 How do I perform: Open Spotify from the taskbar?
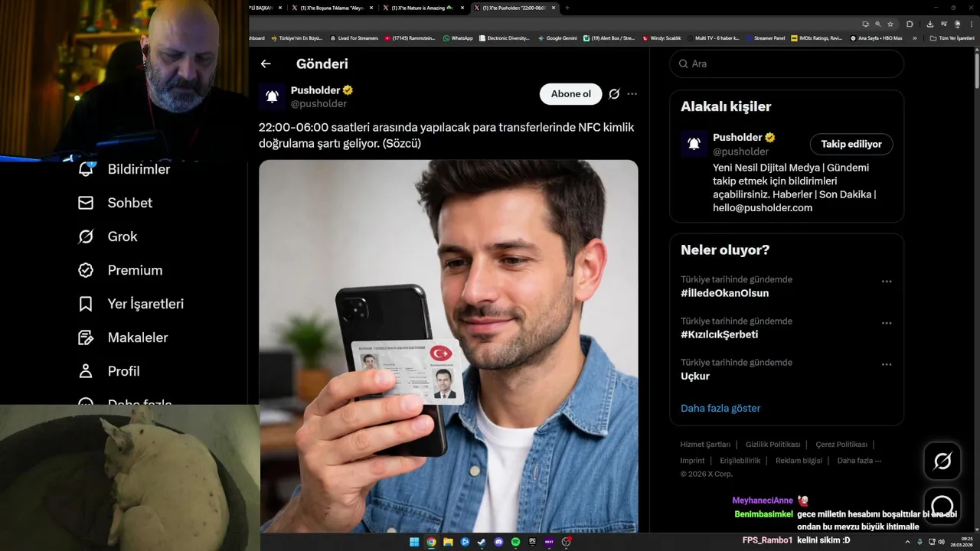[x=515, y=542]
